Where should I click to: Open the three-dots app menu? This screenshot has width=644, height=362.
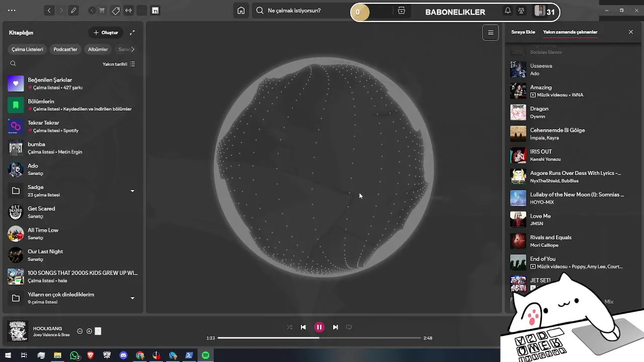click(12, 11)
